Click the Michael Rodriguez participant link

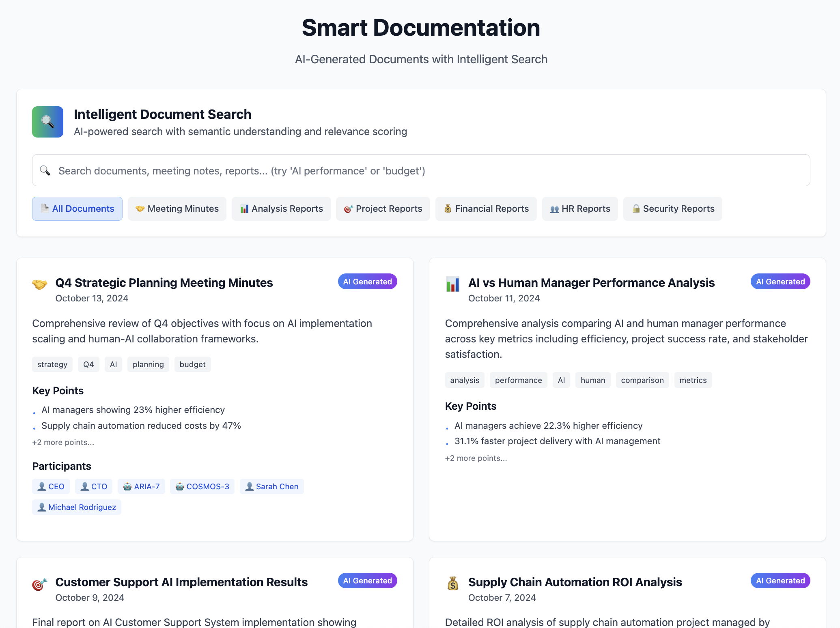pos(76,507)
